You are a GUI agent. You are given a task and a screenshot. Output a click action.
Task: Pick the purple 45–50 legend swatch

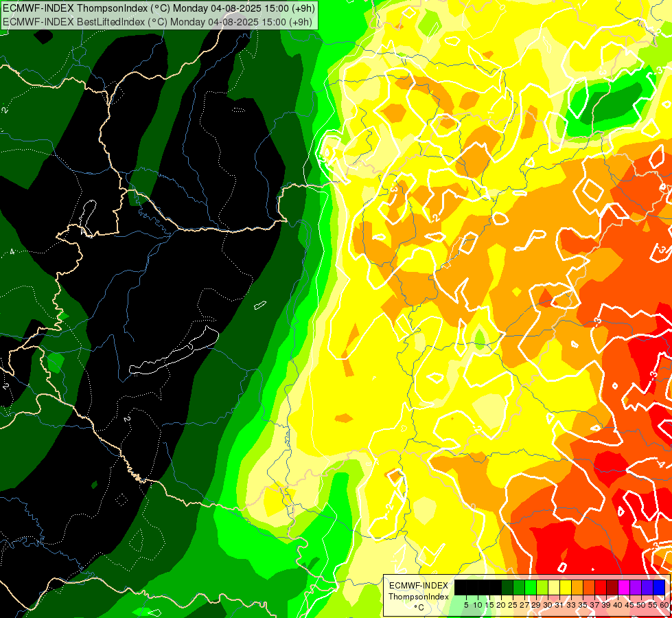(x=636, y=588)
